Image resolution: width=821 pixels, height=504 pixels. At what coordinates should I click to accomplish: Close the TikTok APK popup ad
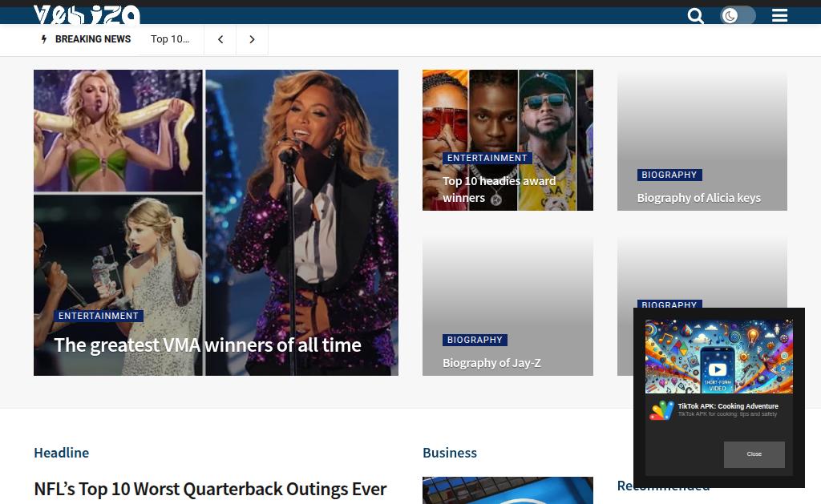[x=754, y=454]
